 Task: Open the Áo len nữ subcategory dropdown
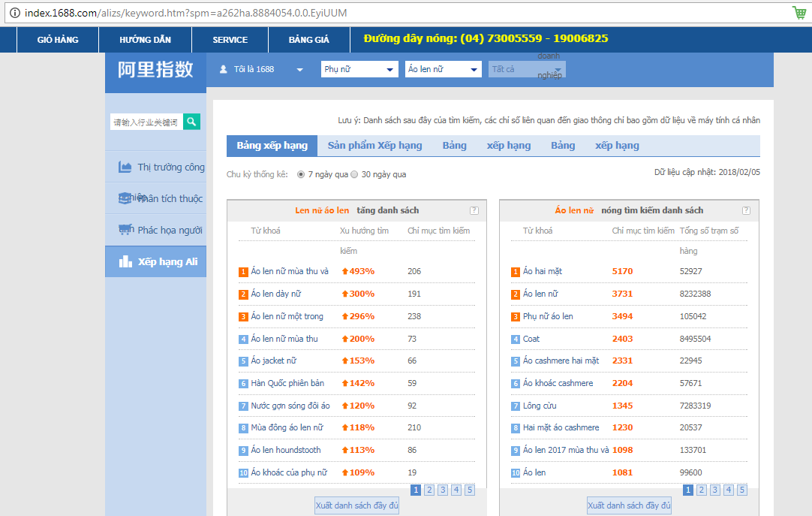(x=444, y=69)
